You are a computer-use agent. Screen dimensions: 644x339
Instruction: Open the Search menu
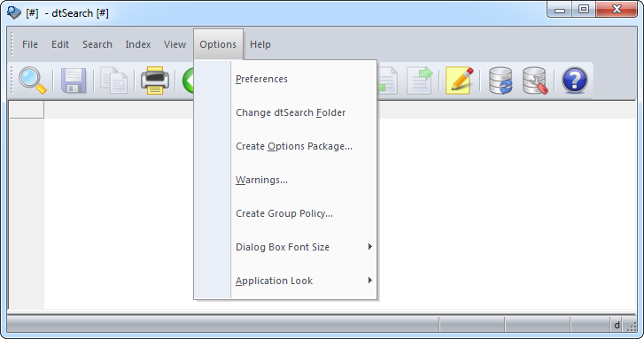click(97, 44)
